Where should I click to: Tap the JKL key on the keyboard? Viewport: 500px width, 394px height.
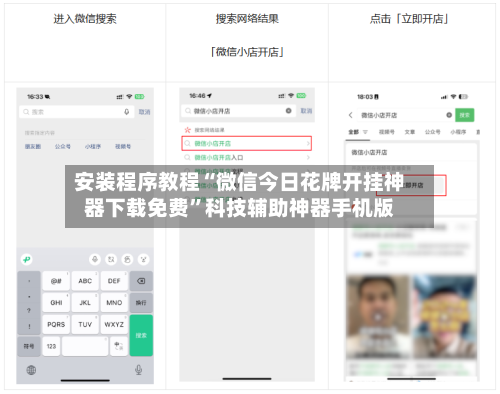coord(85,303)
